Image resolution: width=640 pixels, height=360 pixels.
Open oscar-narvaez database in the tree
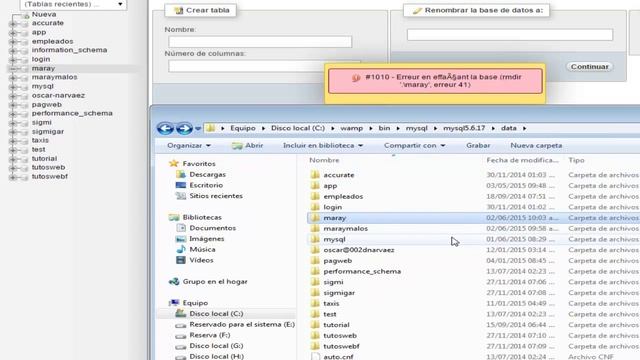[x=58, y=95]
